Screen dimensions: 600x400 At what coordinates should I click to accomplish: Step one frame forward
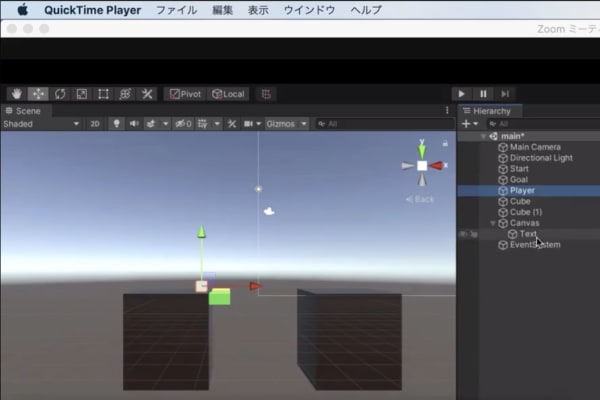click(505, 94)
